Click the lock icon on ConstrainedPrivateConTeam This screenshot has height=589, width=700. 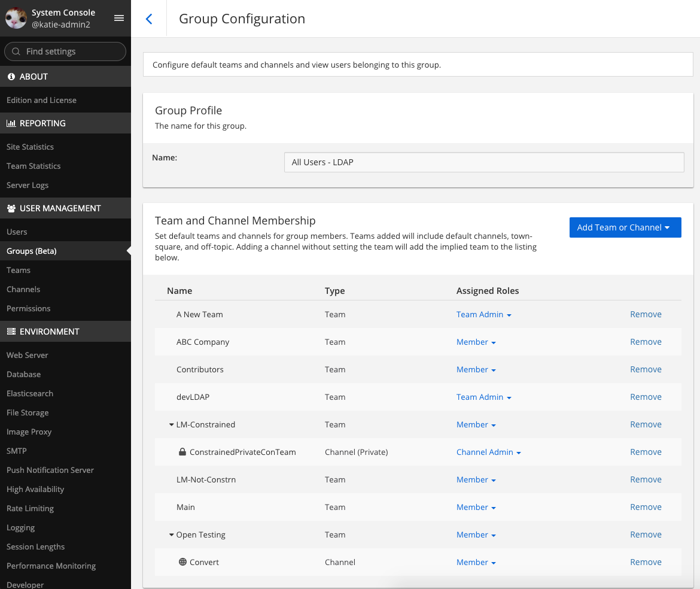[182, 452]
